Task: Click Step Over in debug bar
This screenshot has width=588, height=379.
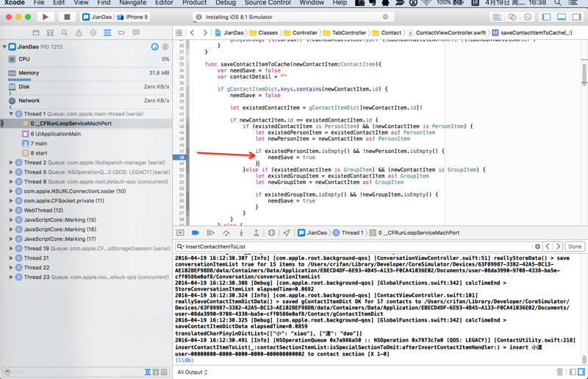Action: [226, 233]
